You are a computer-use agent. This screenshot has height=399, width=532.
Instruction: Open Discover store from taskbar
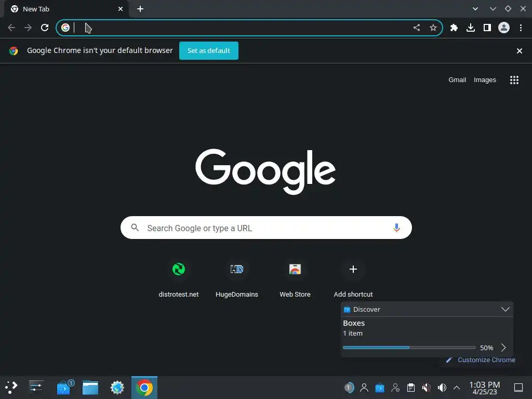tap(64, 388)
